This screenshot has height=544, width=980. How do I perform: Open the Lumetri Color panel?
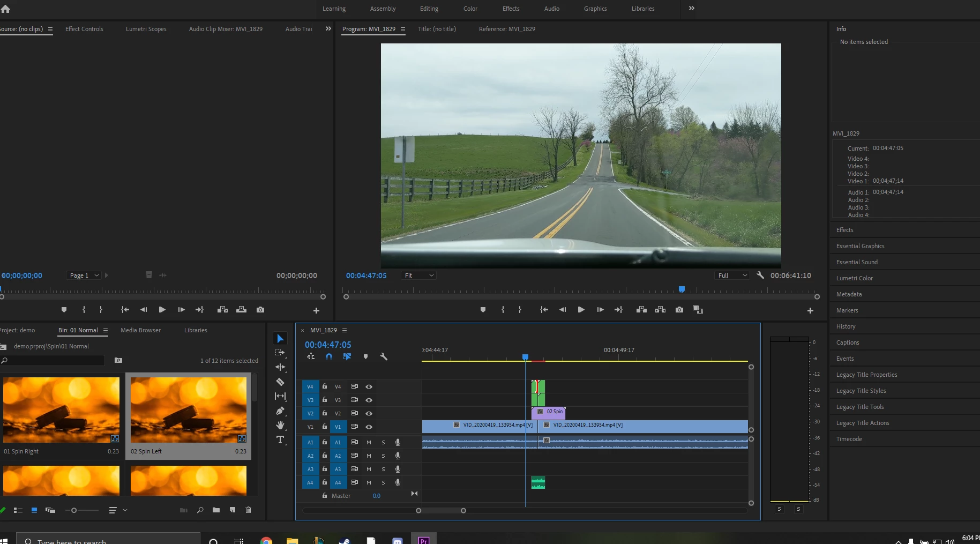pos(854,278)
